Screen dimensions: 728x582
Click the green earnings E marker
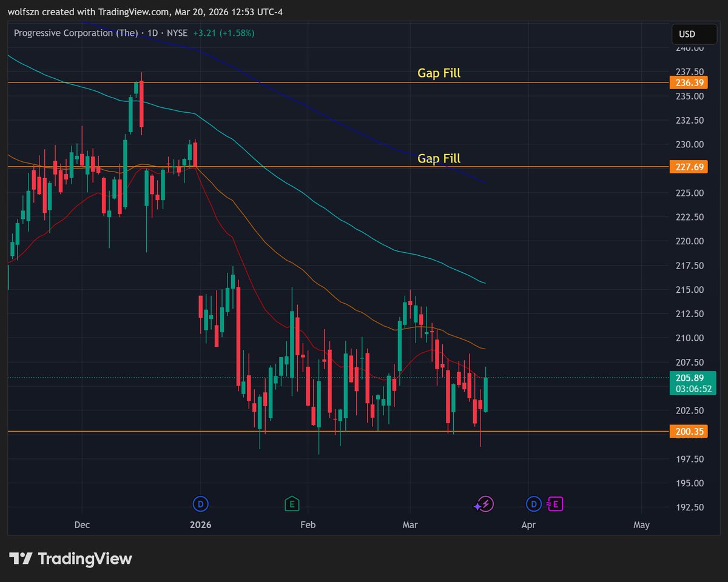(292, 503)
